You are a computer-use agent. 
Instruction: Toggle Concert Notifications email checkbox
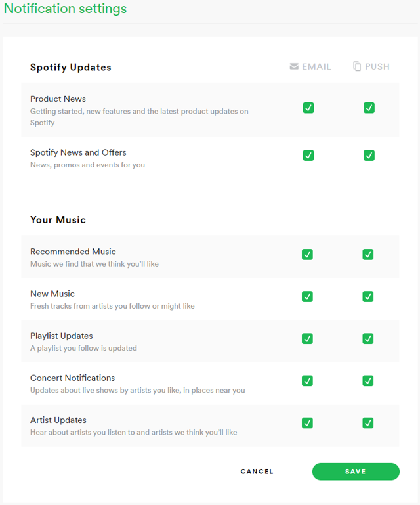(x=307, y=380)
